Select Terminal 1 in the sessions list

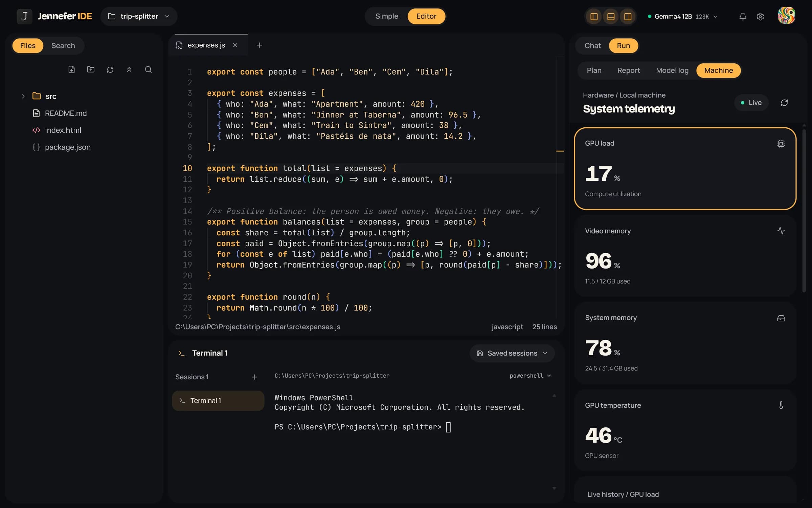218,401
